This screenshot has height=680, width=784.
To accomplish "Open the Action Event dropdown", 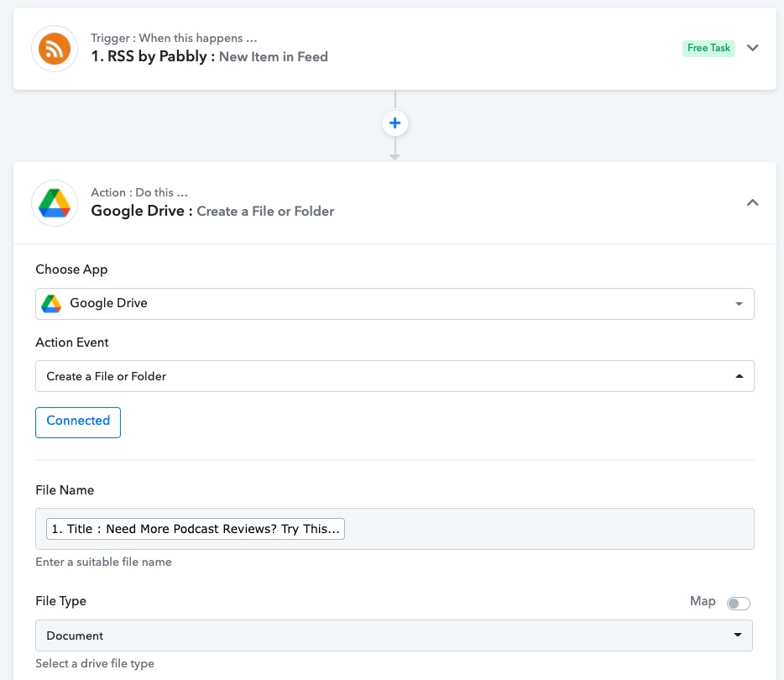I will [x=395, y=376].
